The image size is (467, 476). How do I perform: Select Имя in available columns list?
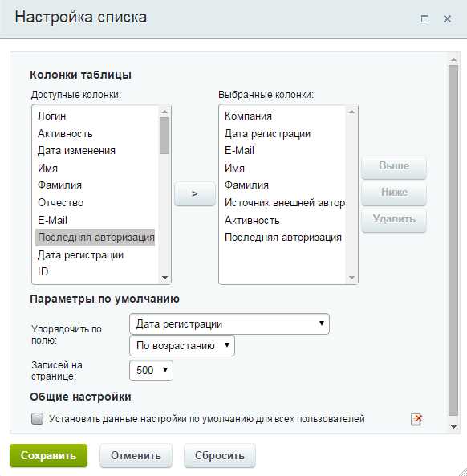point(95,168)
